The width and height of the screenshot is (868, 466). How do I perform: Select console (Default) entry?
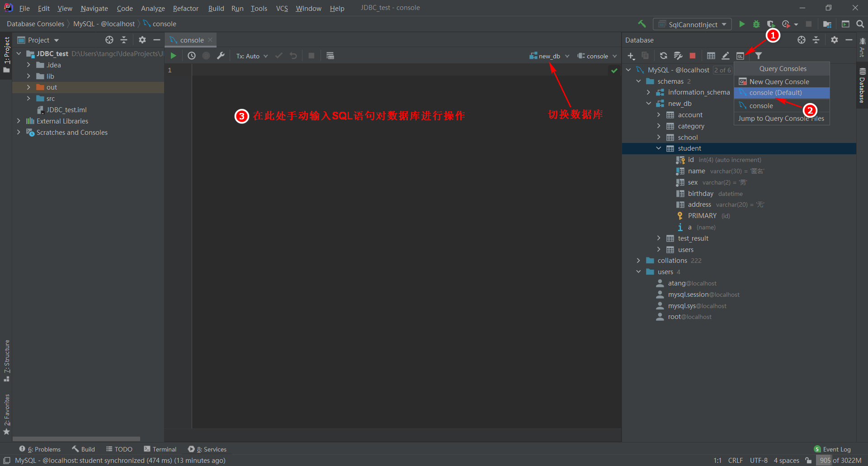782,93
